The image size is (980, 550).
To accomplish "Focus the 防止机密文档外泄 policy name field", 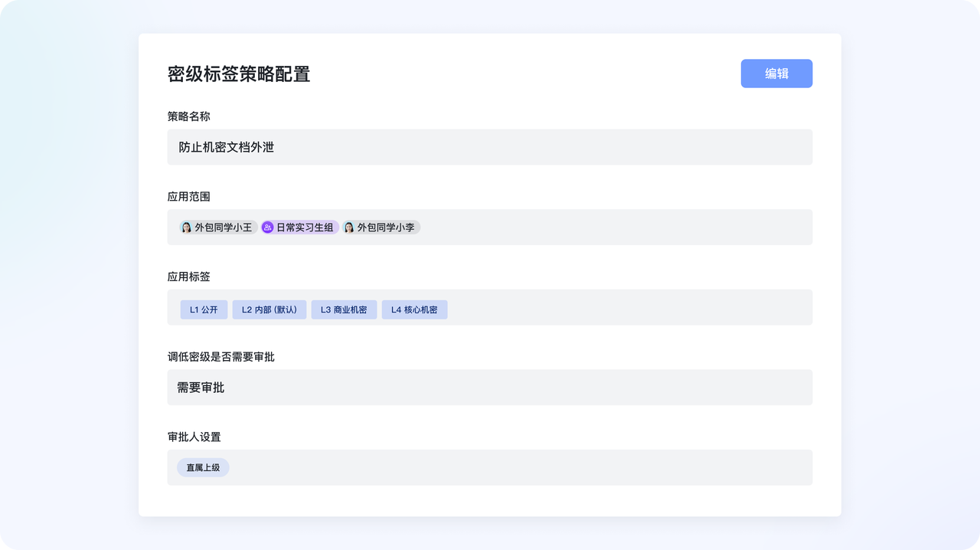I will (x=490, y=147).
